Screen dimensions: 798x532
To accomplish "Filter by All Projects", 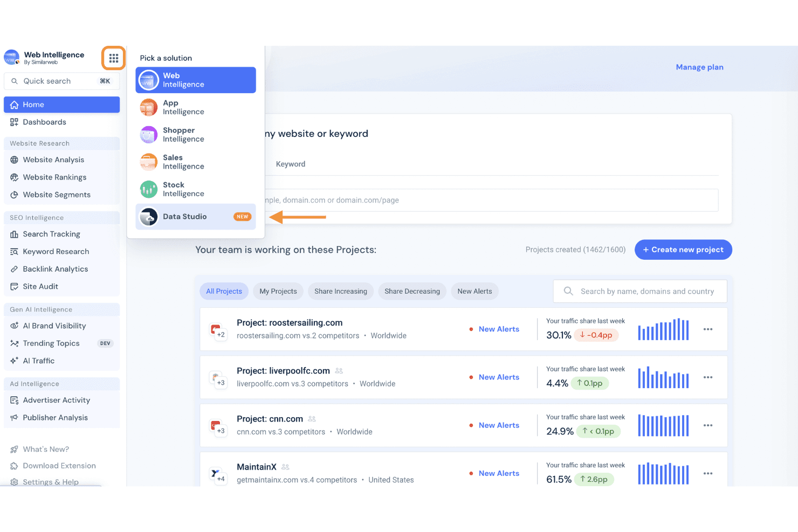I will pos(224,292).
